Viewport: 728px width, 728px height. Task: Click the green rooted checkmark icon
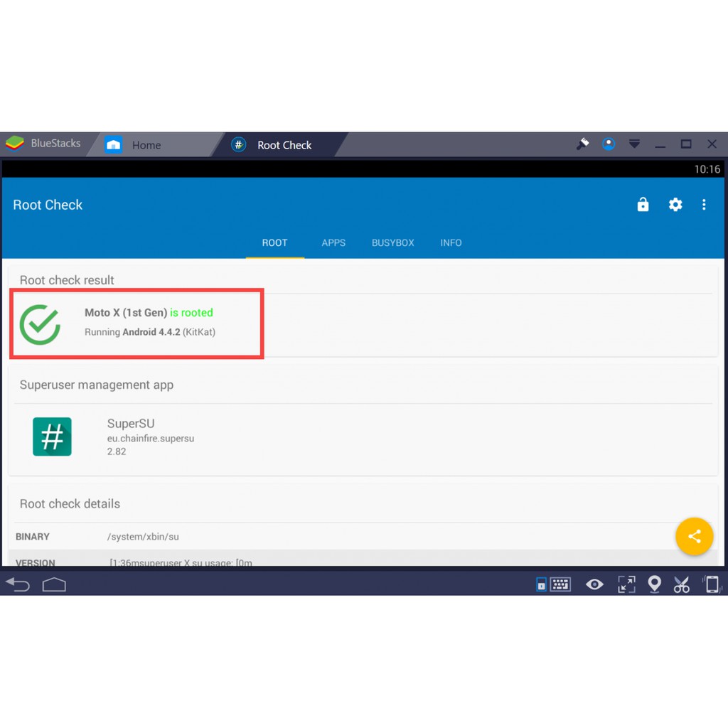point(40,324)
